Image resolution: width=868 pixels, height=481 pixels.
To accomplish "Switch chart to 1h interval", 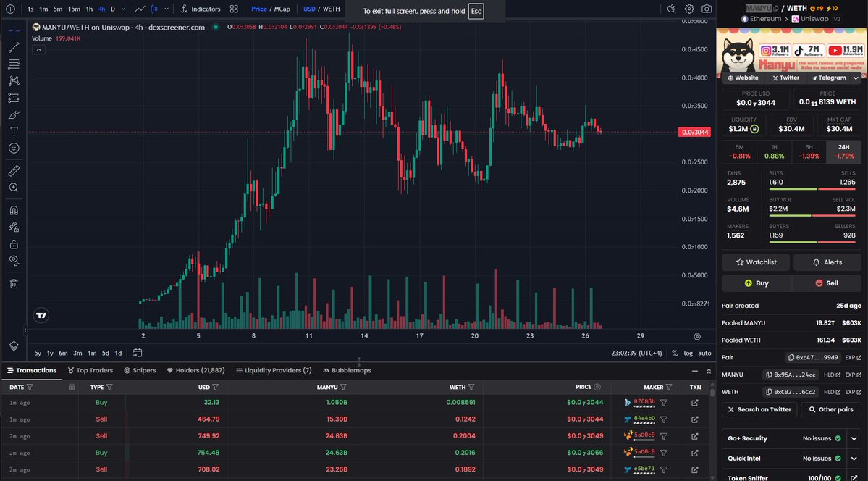I will pyautogui.click(x=89, y=9).
